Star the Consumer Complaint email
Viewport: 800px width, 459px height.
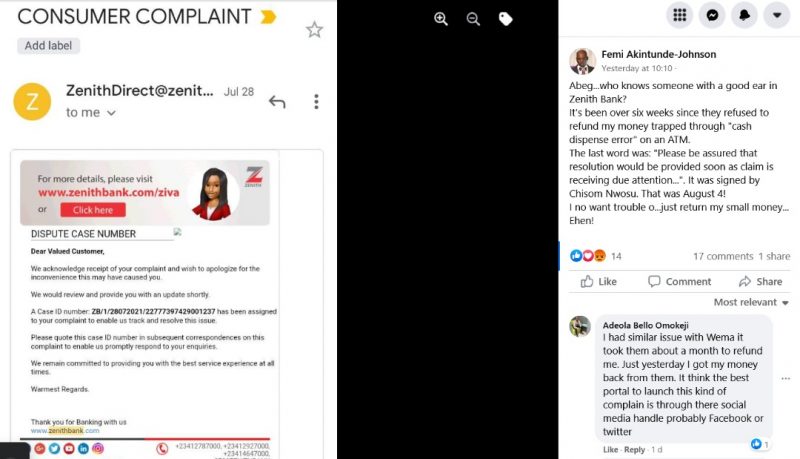tap(314, 30)
